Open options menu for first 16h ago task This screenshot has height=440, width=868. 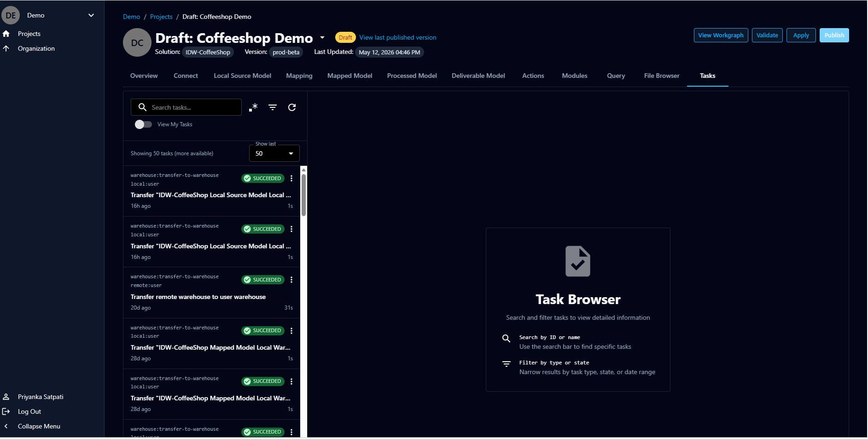tap(291, 178)
